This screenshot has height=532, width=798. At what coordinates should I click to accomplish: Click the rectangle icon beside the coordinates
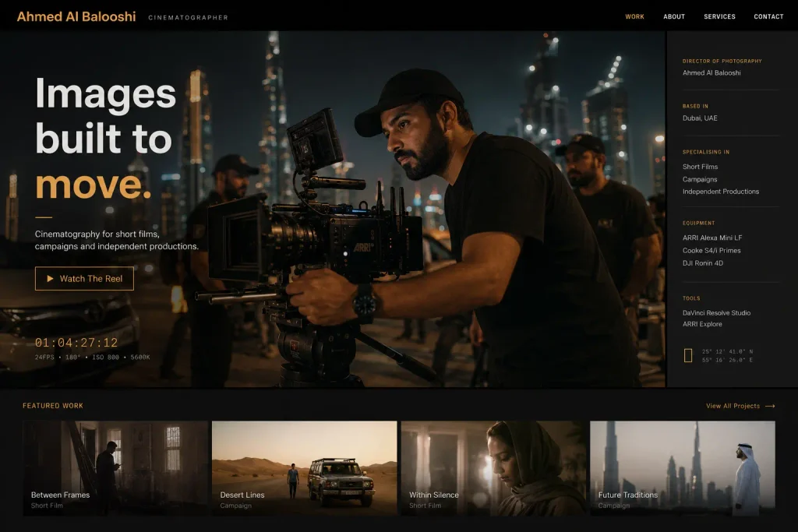pos(688,355)
